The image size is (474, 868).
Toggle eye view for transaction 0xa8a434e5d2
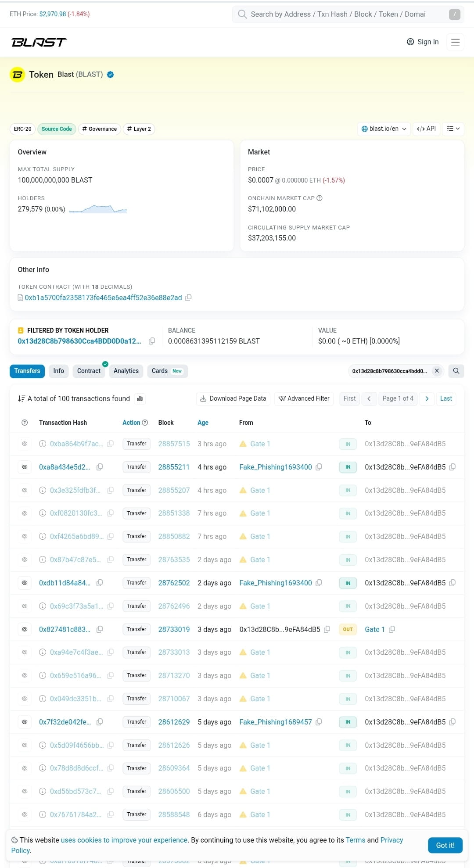[25, 467]
